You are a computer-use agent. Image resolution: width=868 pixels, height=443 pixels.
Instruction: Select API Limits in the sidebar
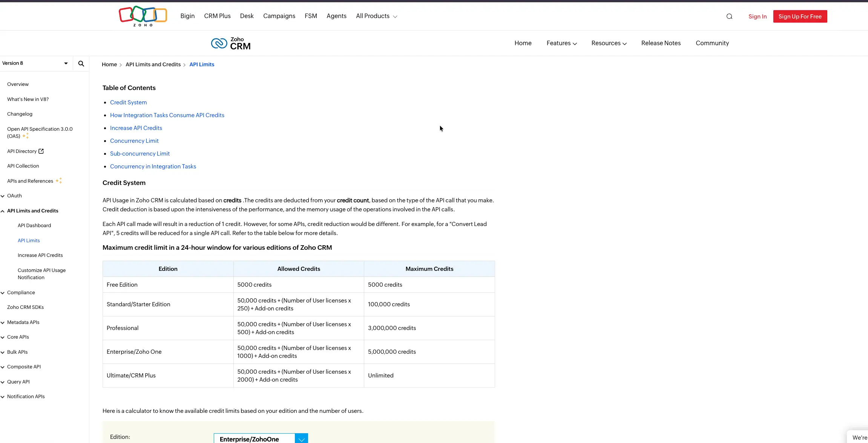point(29,241)
